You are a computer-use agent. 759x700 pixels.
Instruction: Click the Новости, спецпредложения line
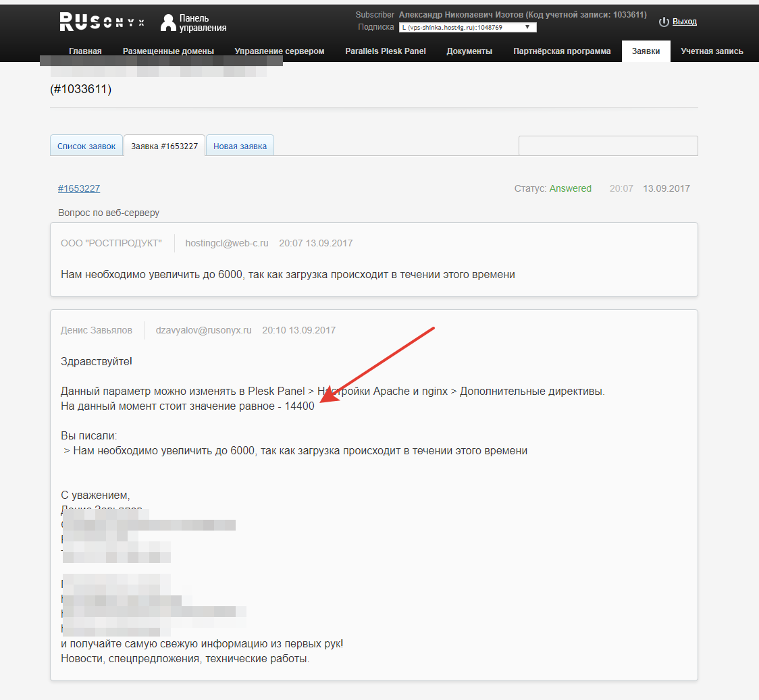tap(185, 658)
